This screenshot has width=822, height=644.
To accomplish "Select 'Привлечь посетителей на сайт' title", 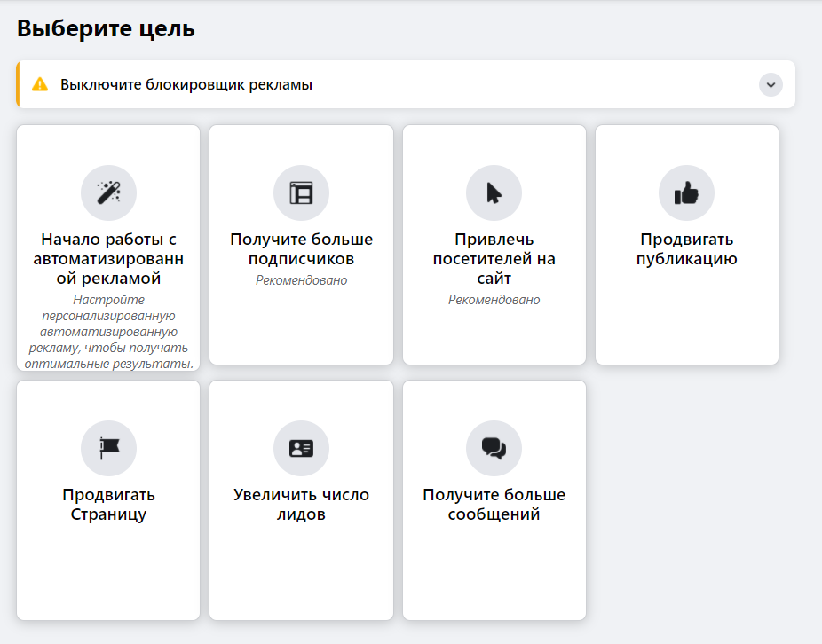I will 494,259.
